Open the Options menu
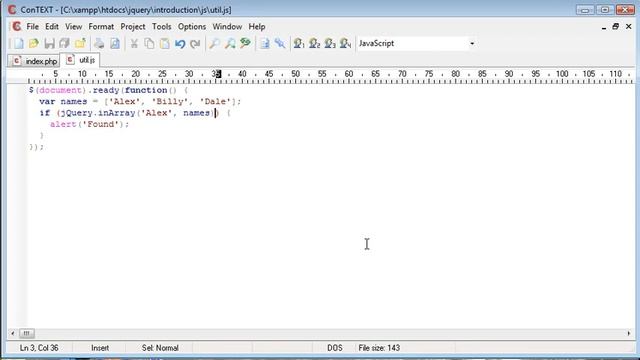Image resolution: width=640 pixels, height=360 pixels. [x=192, y=27]
